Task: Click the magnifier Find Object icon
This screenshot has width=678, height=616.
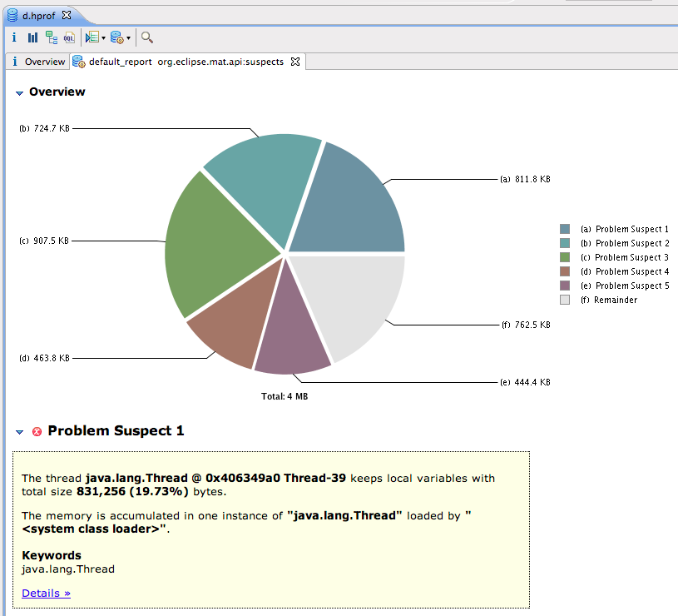Action: [x=147, y=37]
